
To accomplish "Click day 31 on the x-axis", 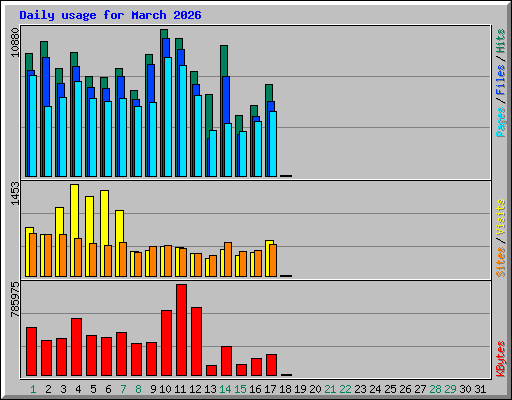I will [480, 389].
